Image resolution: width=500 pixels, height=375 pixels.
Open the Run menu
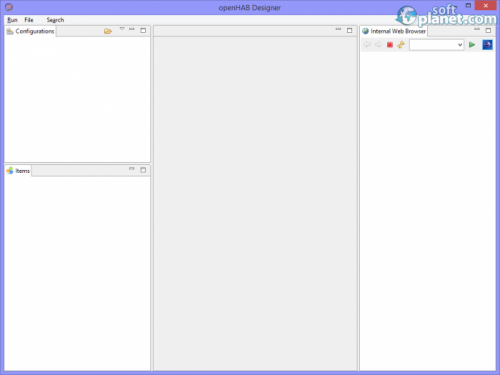12,20
